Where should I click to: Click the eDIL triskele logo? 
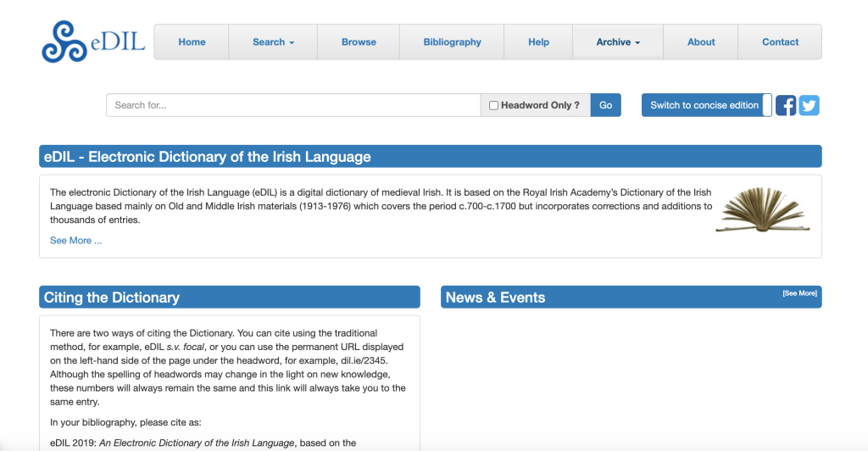(64, 42)
